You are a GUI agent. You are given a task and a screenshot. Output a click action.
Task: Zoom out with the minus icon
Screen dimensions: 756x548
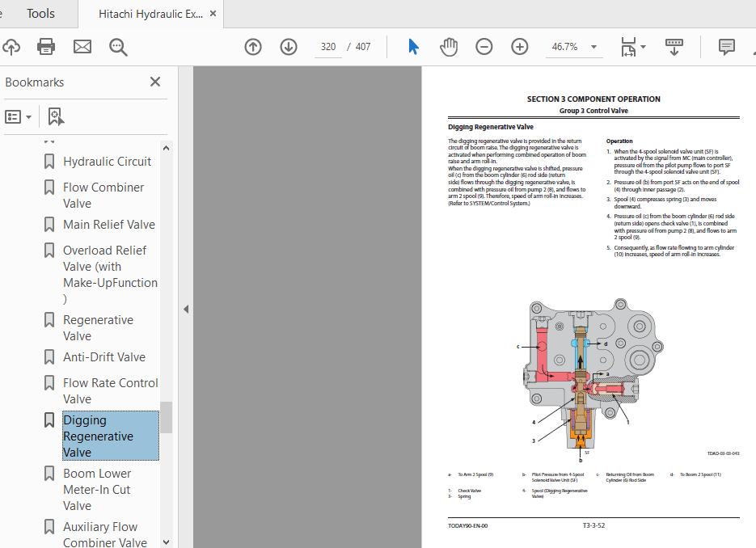pyautogui.click(x=484, y=47)
